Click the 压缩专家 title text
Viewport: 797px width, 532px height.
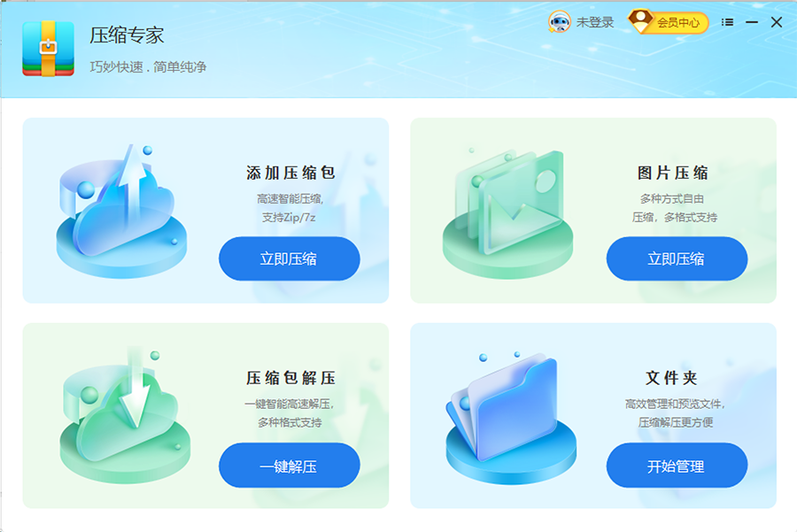pos(127,35)
